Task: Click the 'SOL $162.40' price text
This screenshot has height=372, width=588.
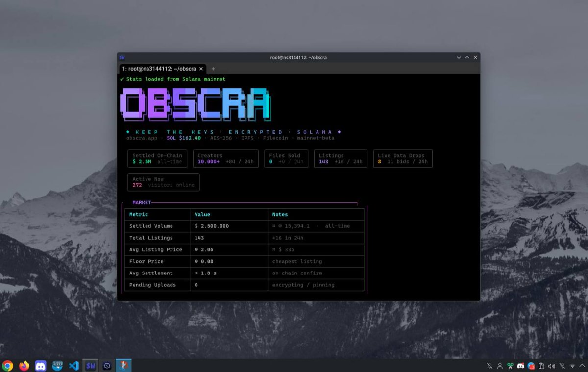Action: coord(184,138)
